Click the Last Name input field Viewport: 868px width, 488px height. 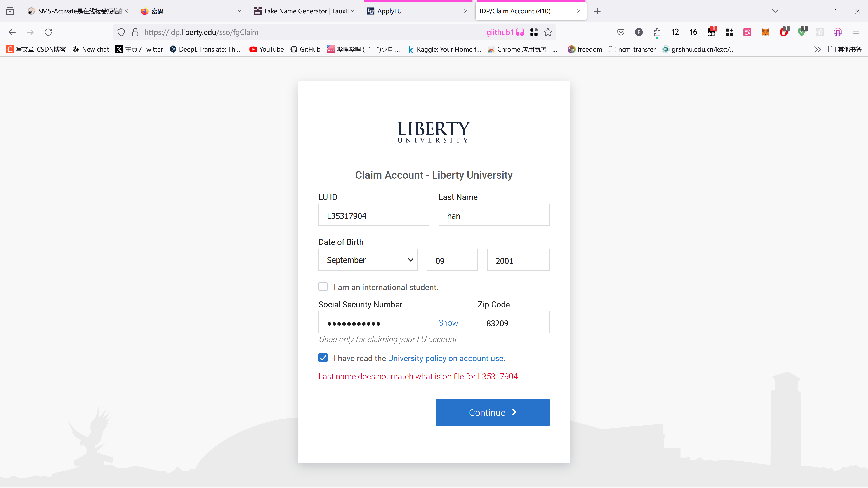(494, 215)
